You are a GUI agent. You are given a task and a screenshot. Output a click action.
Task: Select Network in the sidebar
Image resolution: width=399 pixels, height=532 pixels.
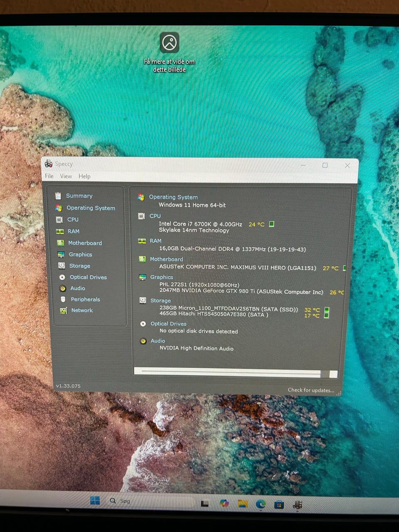click(82, 310)
